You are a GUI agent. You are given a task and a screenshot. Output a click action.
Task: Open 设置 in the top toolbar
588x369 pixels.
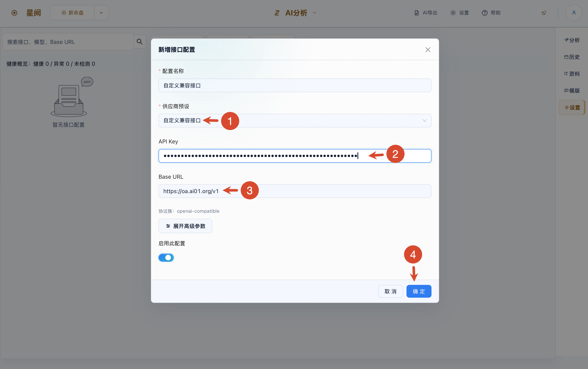460,13
